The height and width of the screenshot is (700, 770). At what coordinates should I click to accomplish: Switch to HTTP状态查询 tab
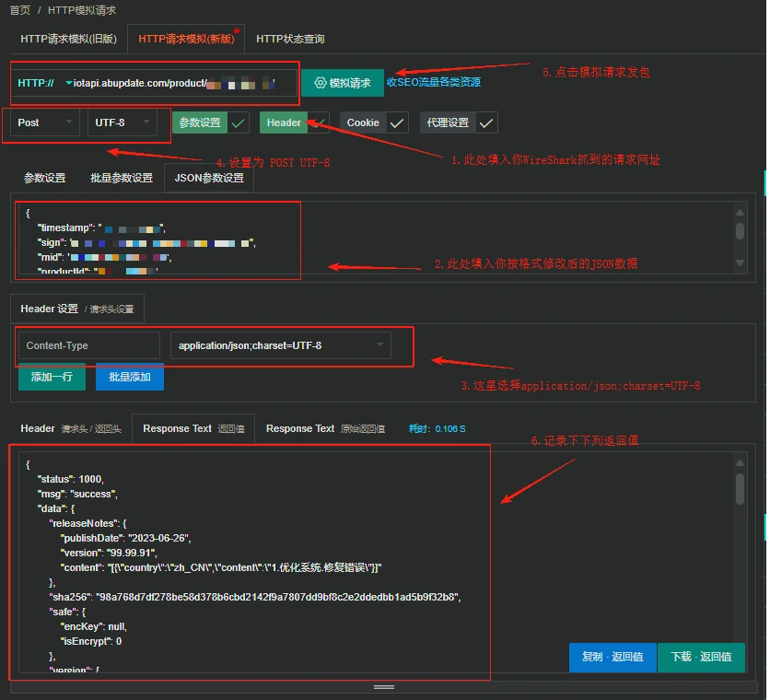(x=290, y=39)
